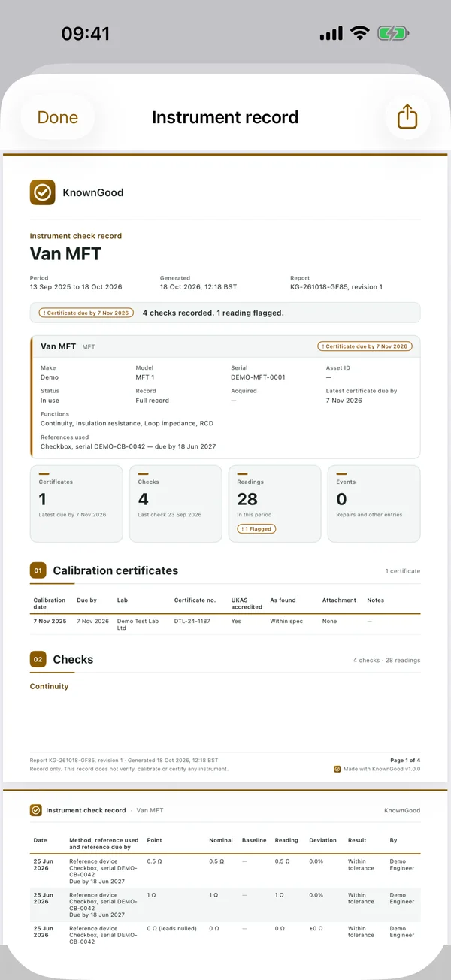Screen dimensions: 451x980
Task: Tap the 1 Flagged badge
Action: coord(256,528)
